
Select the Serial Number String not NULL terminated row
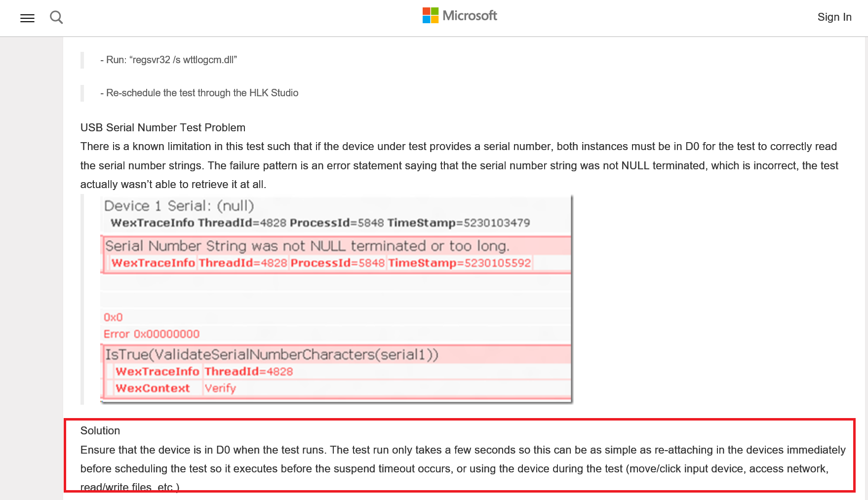pyautogui.click(x=307, y=246)
